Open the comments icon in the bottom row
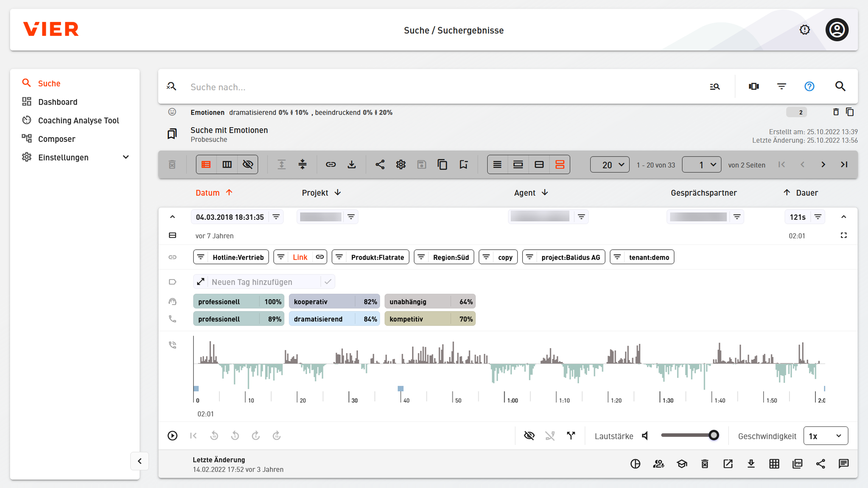868x488 pixels. tap(843, 464)
